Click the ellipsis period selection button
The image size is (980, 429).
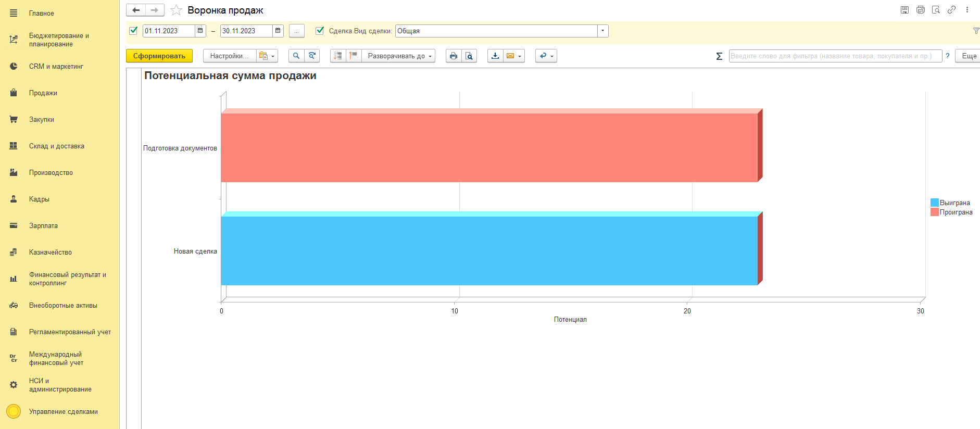point(297,31)
